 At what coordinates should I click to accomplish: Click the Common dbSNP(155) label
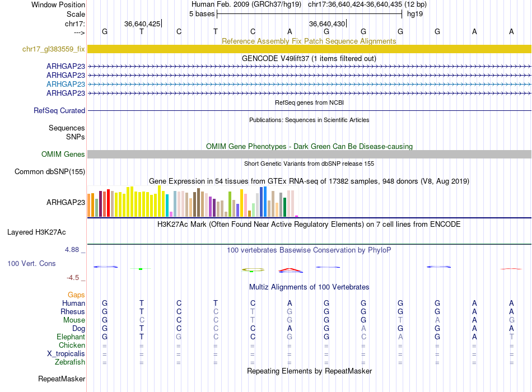pyautogui.click(x=49, y=172)
